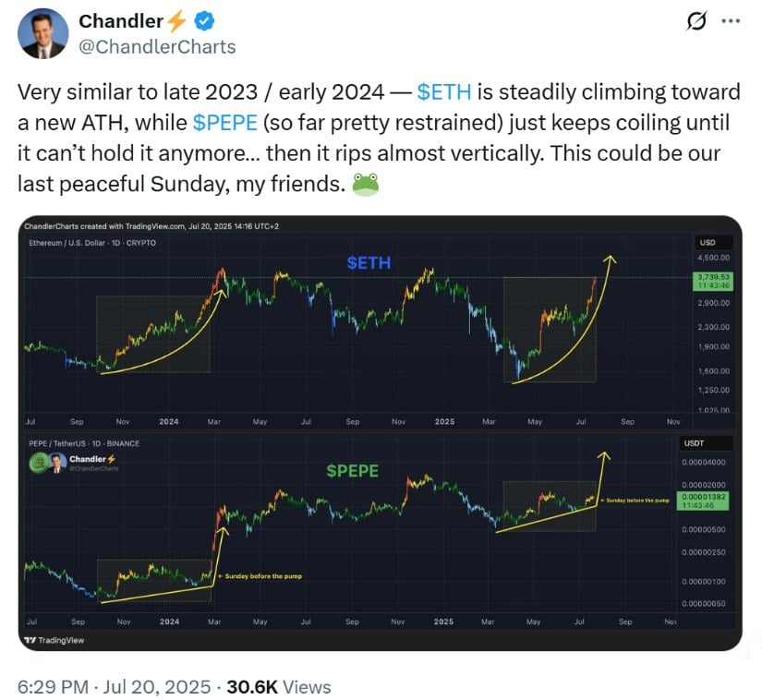Open the attached TradingView chart image
Screen dimensions: 762x700
point(380,433)
